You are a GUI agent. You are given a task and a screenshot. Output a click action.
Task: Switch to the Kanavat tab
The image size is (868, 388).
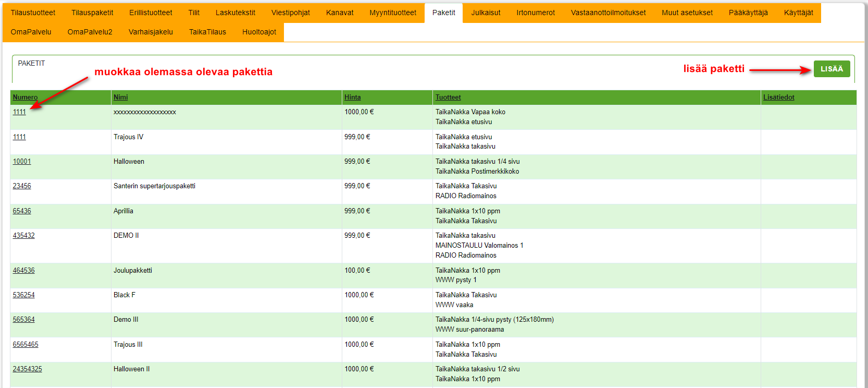pos(340,13)
